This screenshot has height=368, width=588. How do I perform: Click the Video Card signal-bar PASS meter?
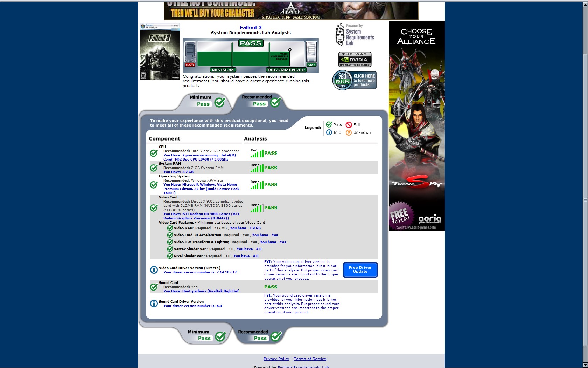point(264,207)
